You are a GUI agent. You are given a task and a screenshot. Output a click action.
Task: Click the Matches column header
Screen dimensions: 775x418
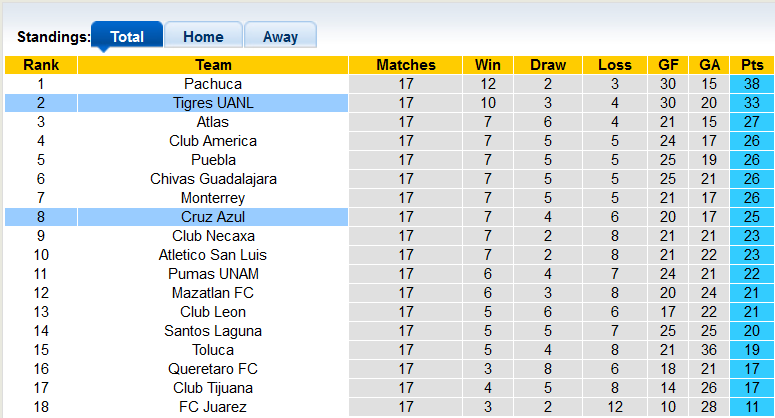(x=406, y=65)
